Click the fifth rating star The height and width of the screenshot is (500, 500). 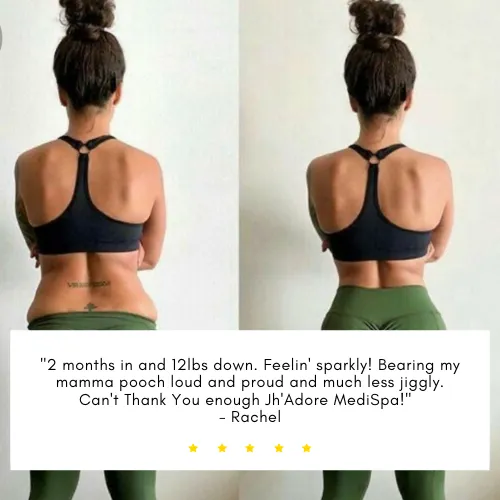click(307, 448)
